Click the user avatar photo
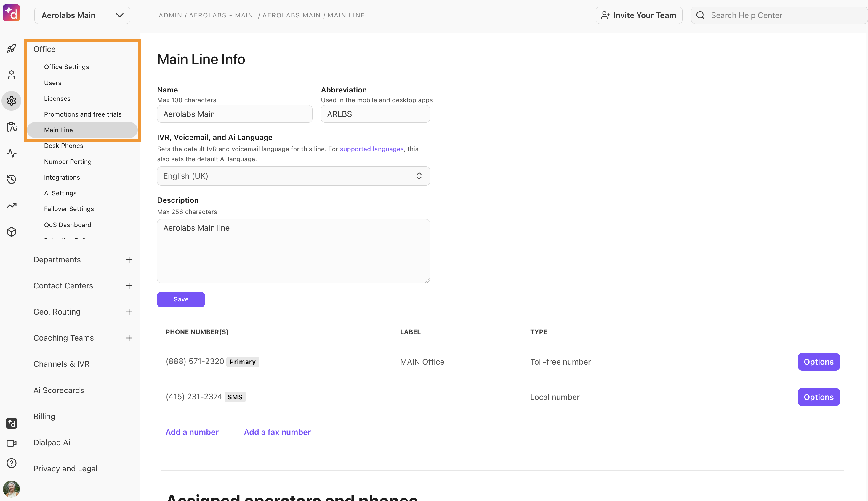 coord(11,489)
